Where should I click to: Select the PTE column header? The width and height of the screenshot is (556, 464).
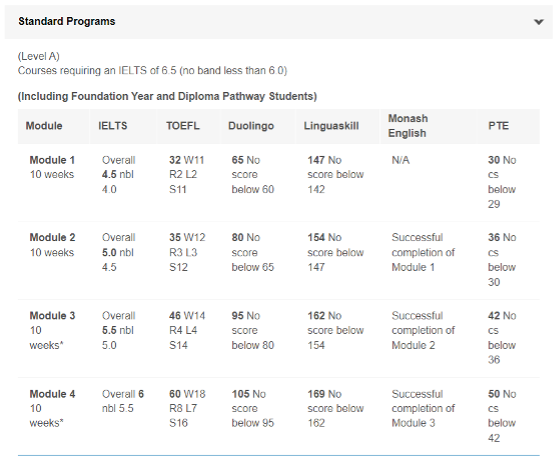(x=498, y=126)
